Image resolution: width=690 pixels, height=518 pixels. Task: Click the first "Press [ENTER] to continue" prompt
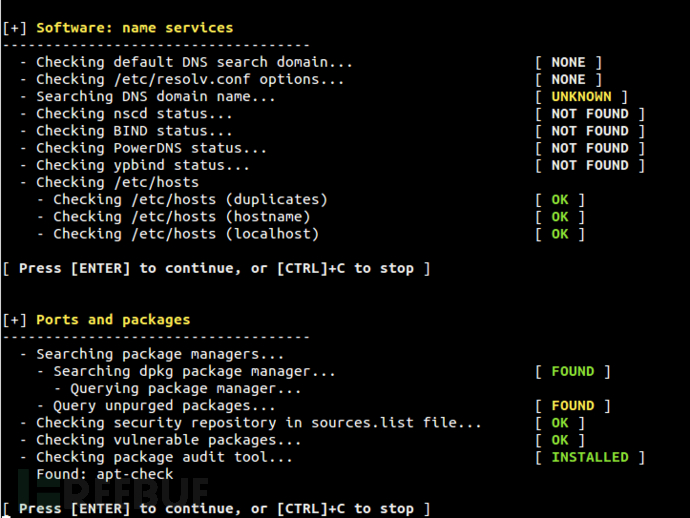[216, 268]
